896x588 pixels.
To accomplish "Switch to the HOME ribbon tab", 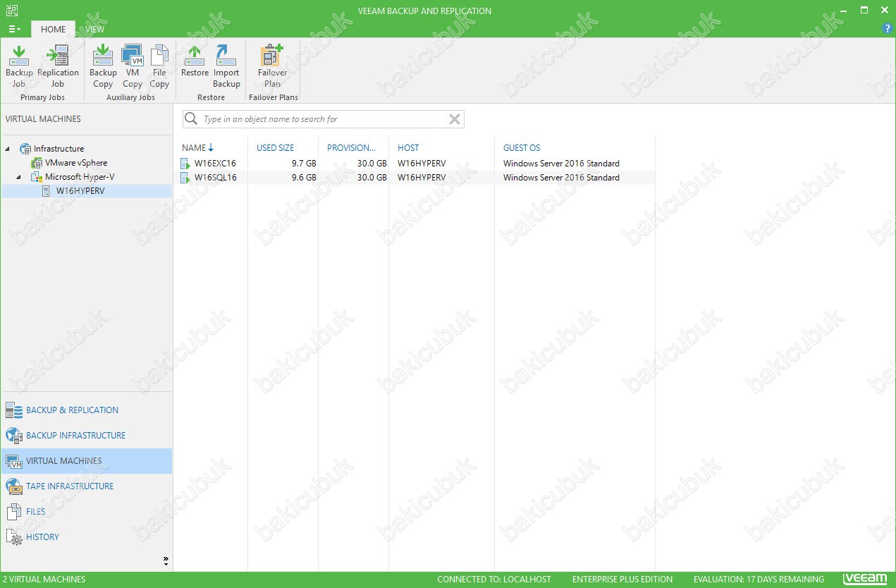I will [53, 29].
